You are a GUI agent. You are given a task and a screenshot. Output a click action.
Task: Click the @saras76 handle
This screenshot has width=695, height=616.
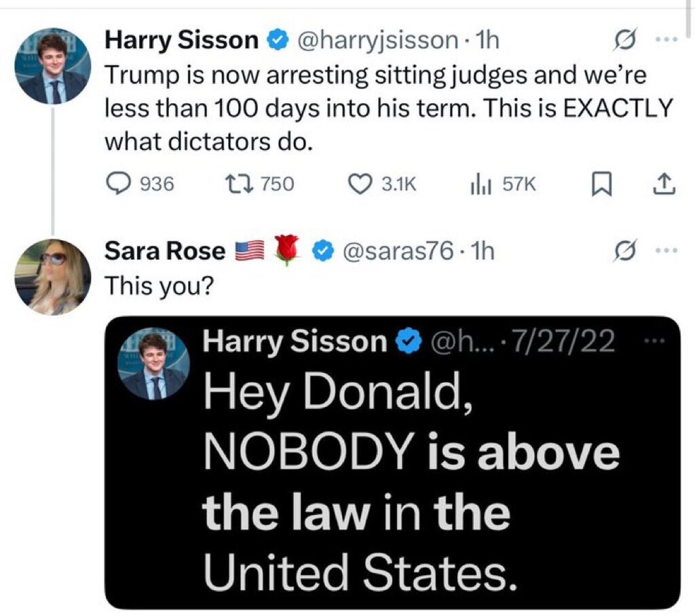[x=398, y=252]
